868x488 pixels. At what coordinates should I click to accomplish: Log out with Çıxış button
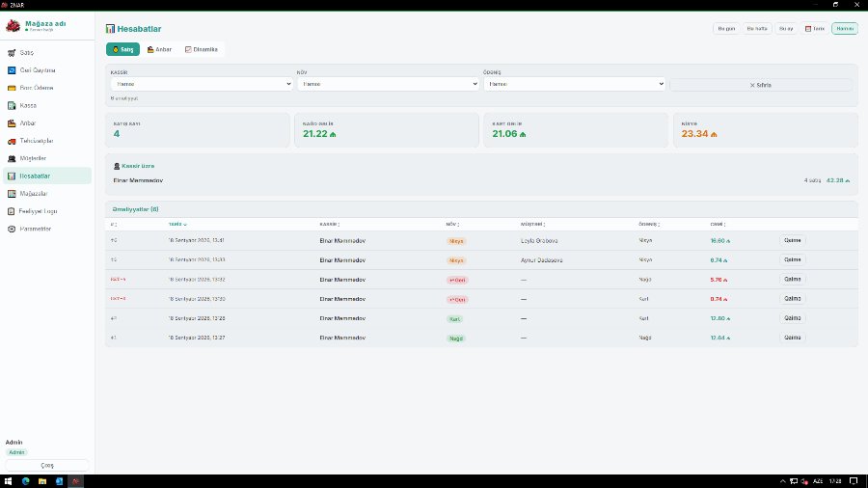[47, 465]
